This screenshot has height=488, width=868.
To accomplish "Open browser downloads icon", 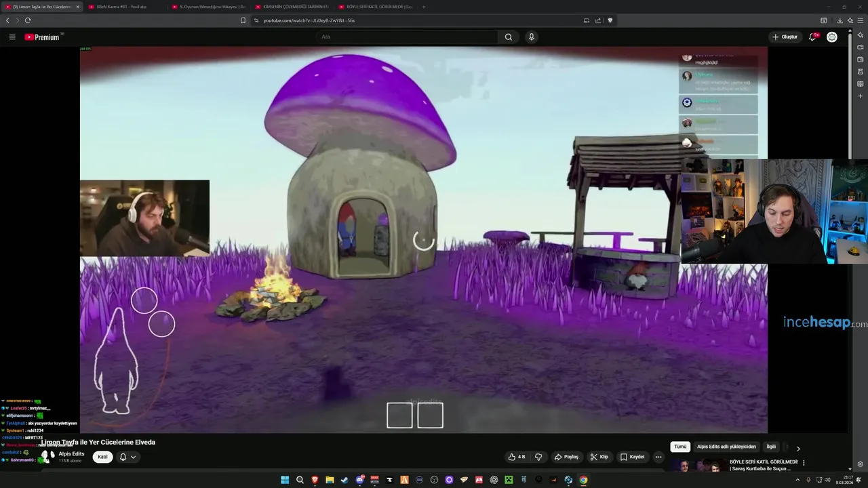I will (840, 20).
